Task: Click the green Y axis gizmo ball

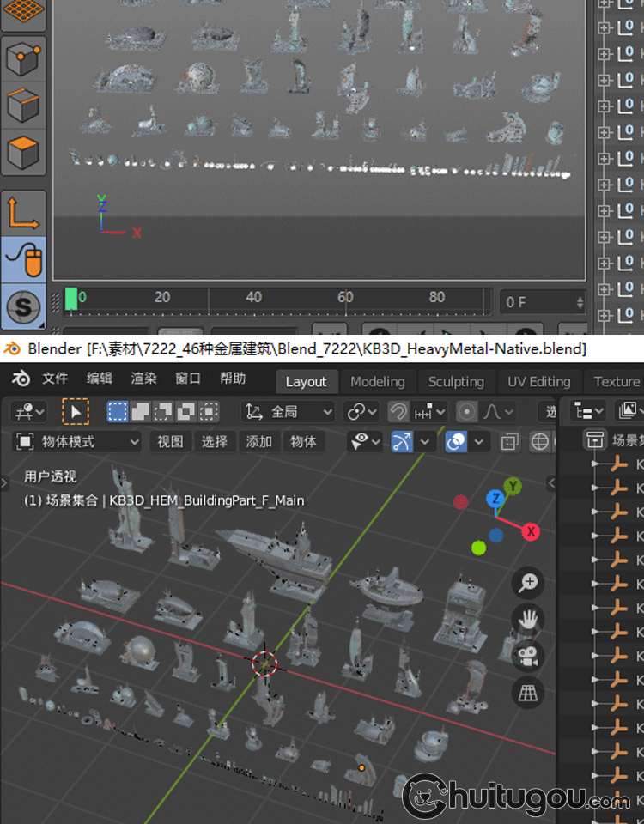Action: point(513,486)
